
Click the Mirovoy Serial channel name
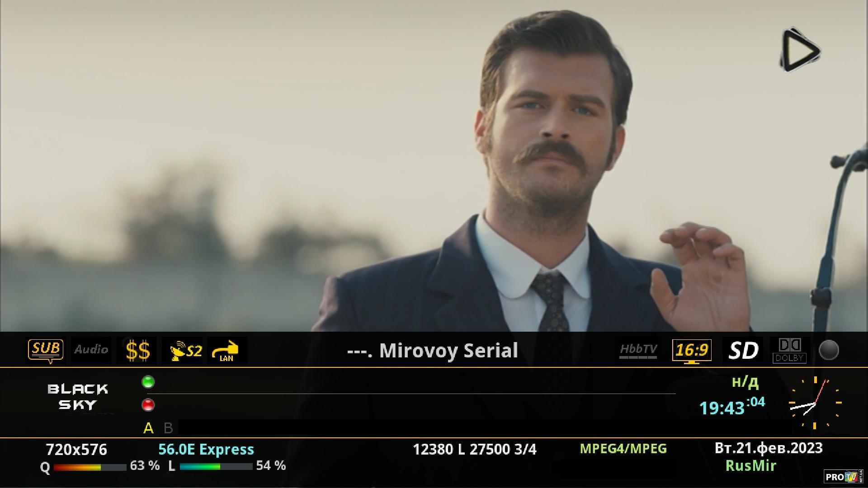(x=432, y=351)
